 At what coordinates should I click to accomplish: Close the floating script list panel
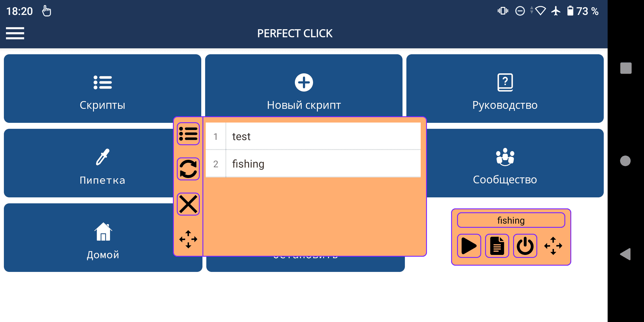point(188,204)
